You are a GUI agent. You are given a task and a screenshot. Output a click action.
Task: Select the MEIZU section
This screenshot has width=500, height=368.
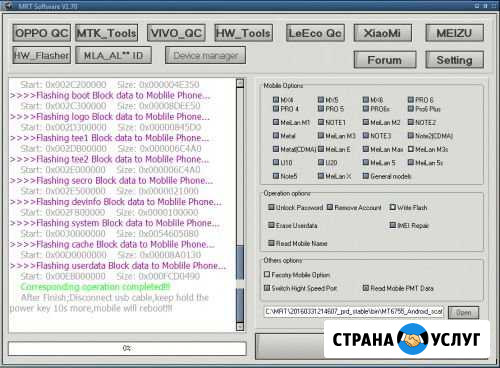[x=455, y=33]
